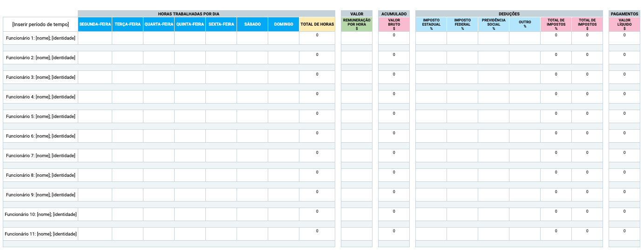
Task: Click Funcionário 5 Previdência Social cell
Action: (x=494, y=117)
